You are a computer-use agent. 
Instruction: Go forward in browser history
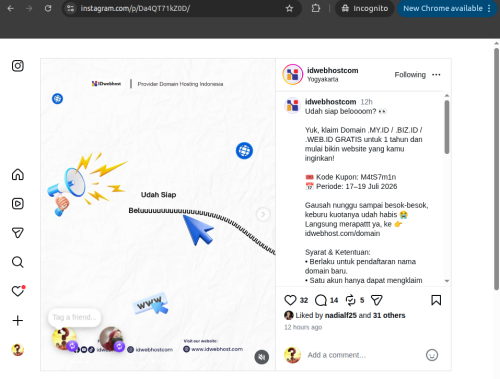click(x=29, y=8)
